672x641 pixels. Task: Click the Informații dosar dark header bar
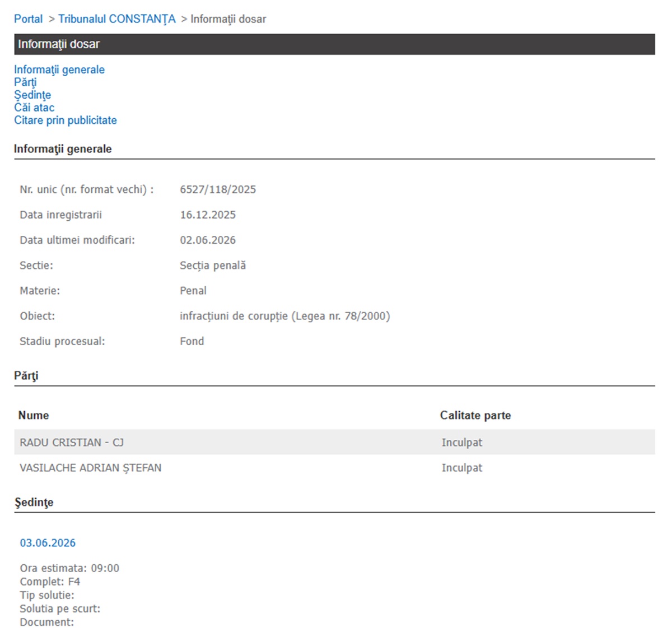[334, 44]
